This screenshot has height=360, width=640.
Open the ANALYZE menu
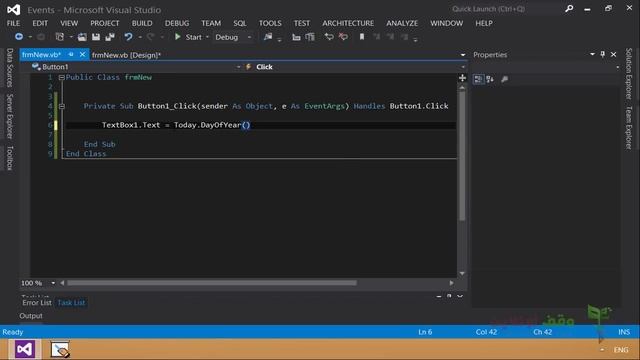point(402,23)
